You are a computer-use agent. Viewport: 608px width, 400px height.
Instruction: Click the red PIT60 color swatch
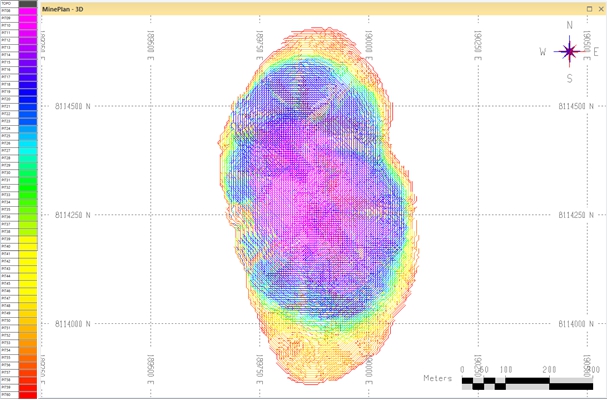click(x=28, y=394)
